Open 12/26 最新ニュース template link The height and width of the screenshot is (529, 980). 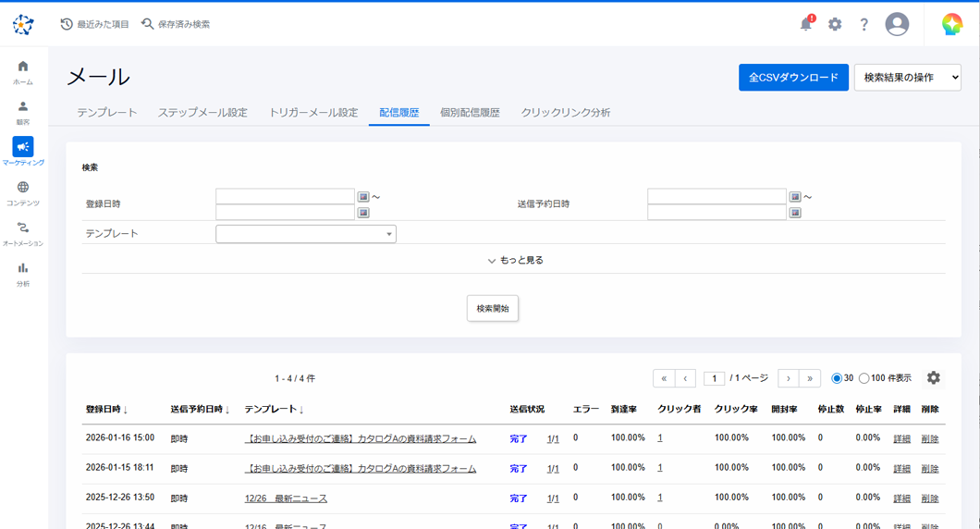pyautogui.click(x=287, y=498)
